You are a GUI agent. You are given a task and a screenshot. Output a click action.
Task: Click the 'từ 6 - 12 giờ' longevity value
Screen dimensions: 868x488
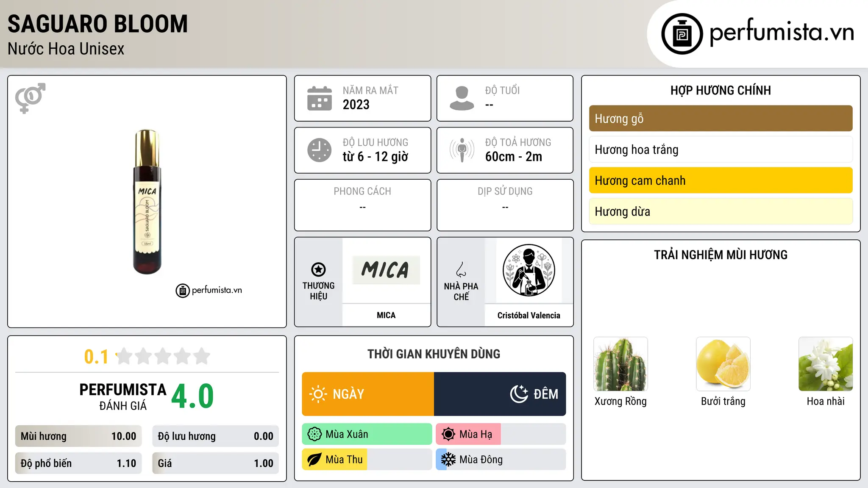376,157
